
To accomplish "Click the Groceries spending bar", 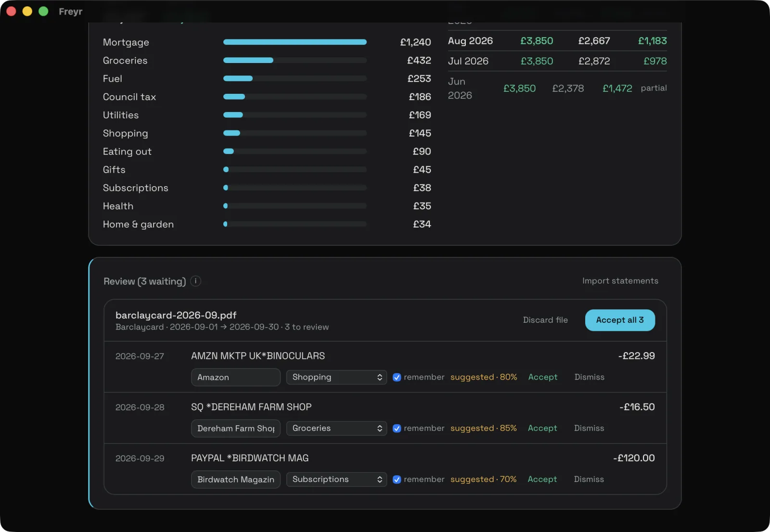I will 295,61.
